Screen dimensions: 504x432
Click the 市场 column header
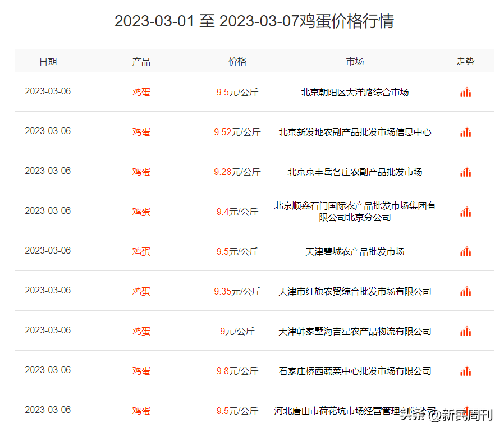click(355, 62)
